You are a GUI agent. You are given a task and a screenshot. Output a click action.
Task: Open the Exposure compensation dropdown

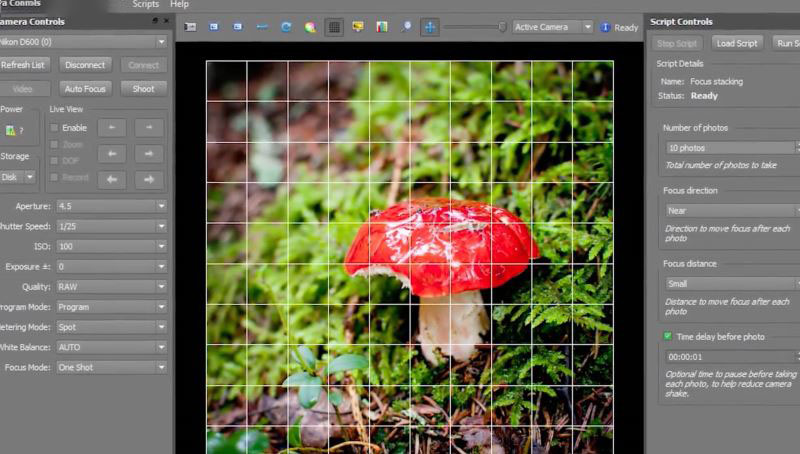[x=111, y=266]
